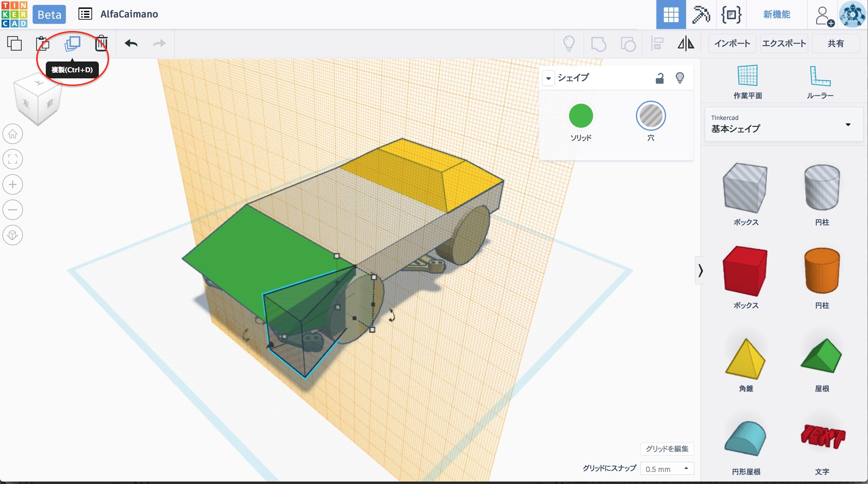868x484 pixels.
Task: Click the Paste clipboard icon
Action: pos(43,43)
